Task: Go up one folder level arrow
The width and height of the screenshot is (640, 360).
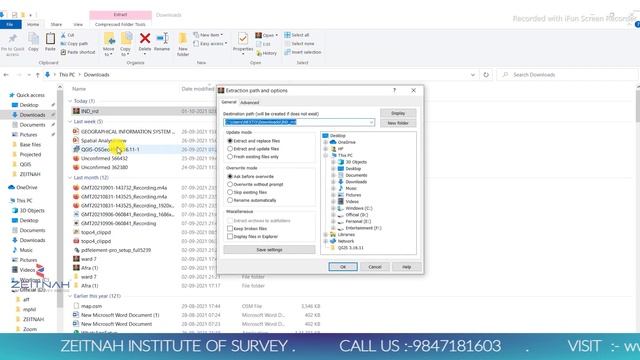Action: pos(38,75)
